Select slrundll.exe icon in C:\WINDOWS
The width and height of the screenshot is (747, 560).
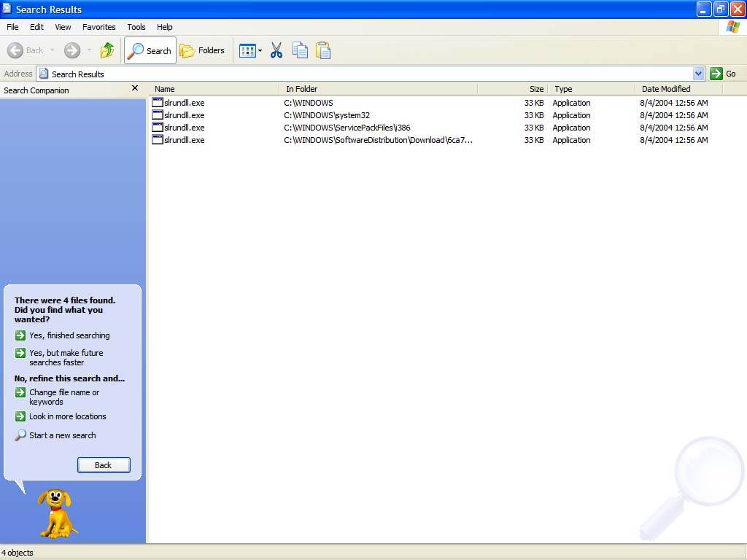click(x=158, y=102)
